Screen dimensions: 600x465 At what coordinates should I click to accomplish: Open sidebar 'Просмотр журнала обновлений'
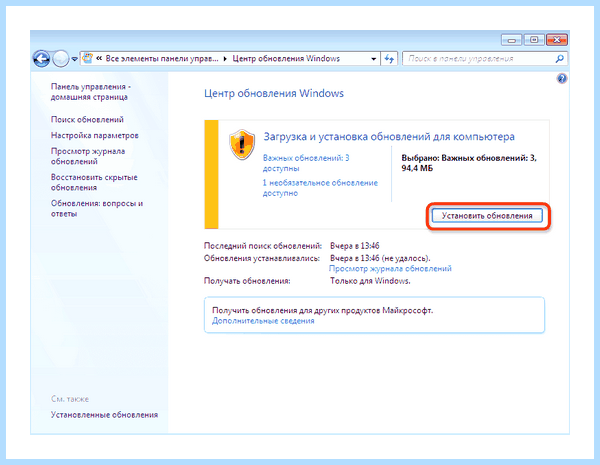pyautogui.click(x=88, y=156)
